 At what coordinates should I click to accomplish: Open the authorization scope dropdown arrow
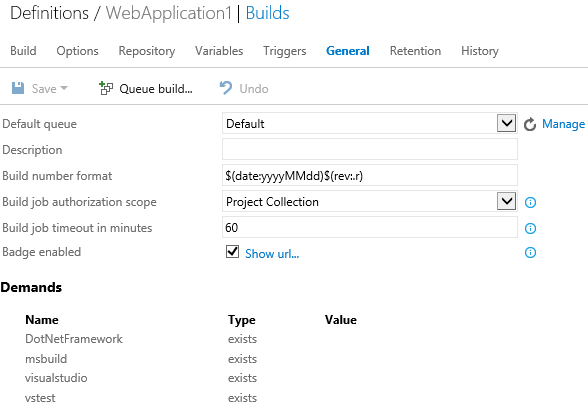tap(506, 201)
